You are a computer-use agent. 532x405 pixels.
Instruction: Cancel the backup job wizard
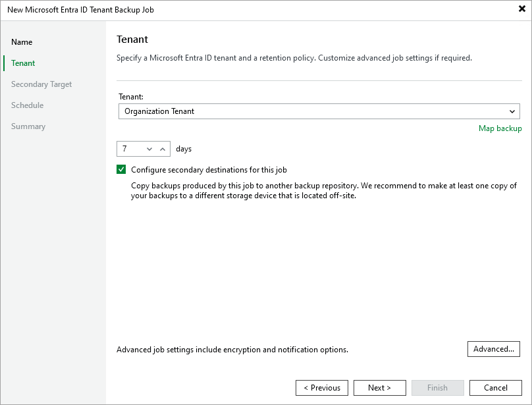click(x=495, y=387)
